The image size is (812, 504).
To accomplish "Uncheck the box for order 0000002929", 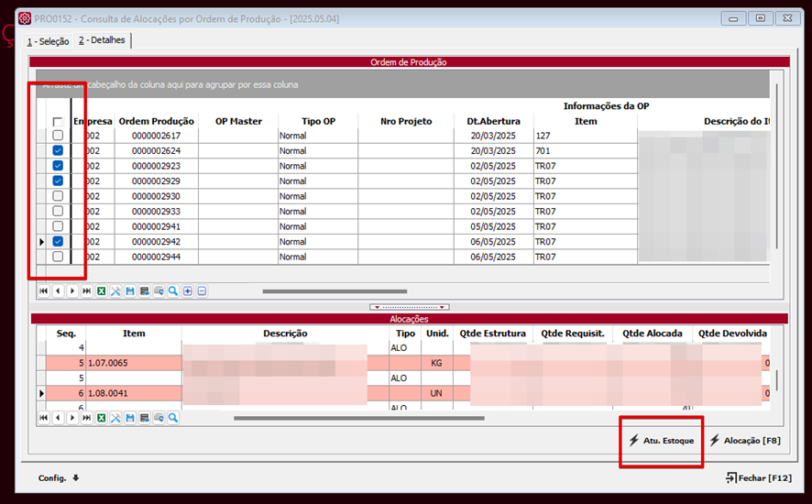I will [x=58, y=181].
